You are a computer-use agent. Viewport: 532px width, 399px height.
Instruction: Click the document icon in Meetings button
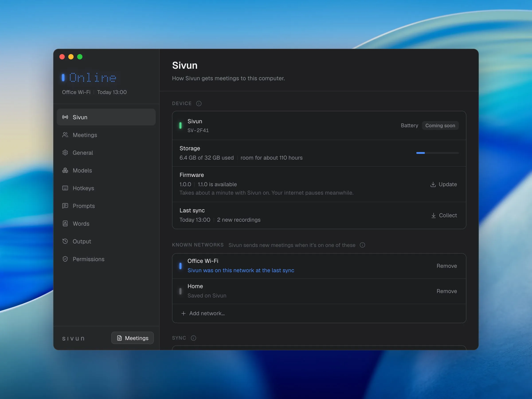tap(119, 338)
